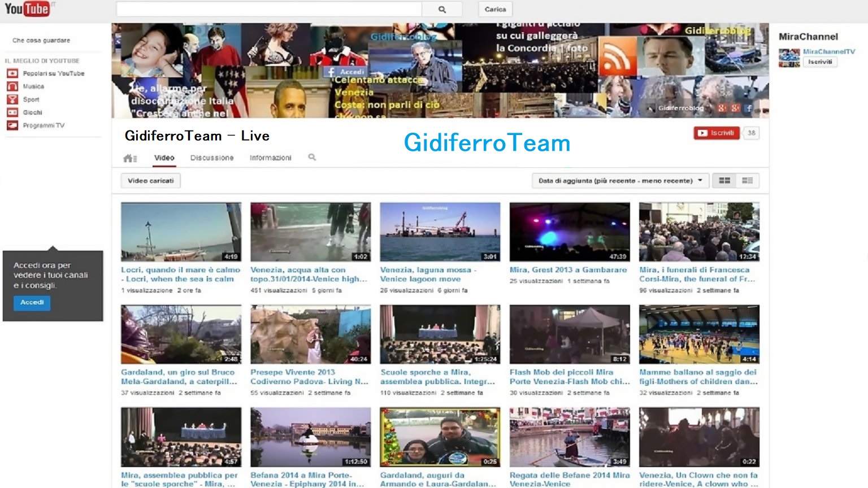
Task: Subscribe to MiraChannelTV with Iscriviti button
Action: 820,62
